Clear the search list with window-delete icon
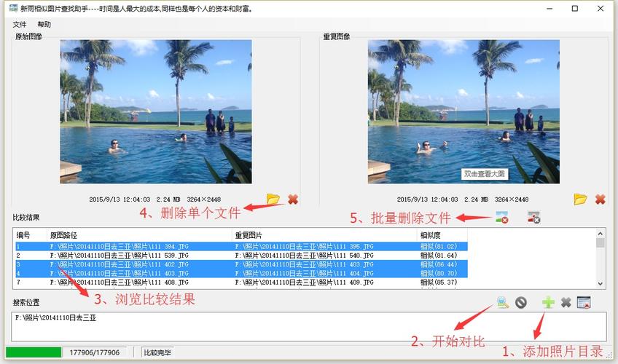The width and height of the screenshot is (618, 364). pos(584,302)
